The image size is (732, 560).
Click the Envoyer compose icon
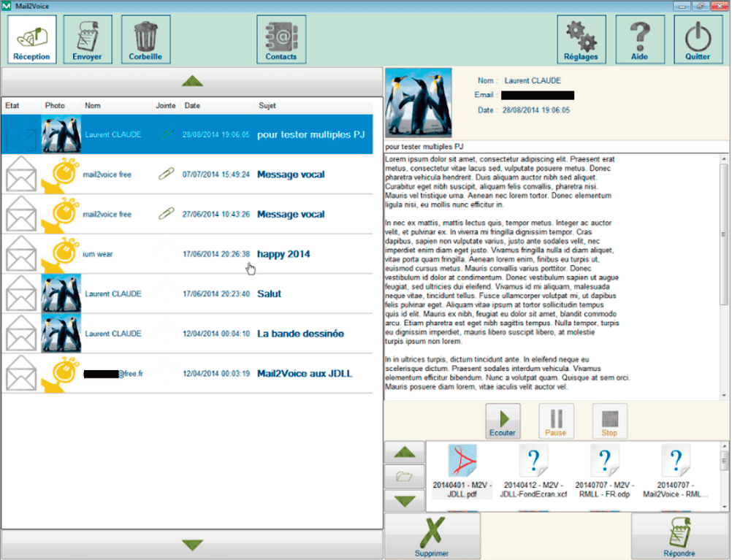(88, 39)
